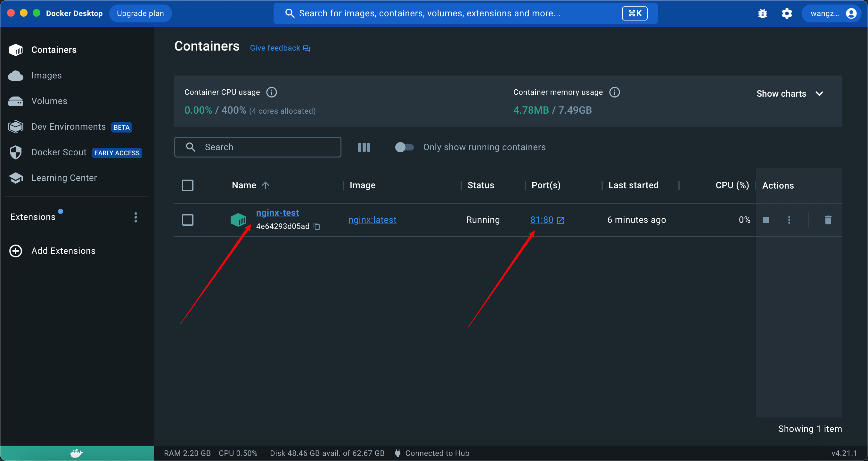Copy container ID 4e64293d05ad
This screenshot has width=868, height=461.
[x=316, y=226]
